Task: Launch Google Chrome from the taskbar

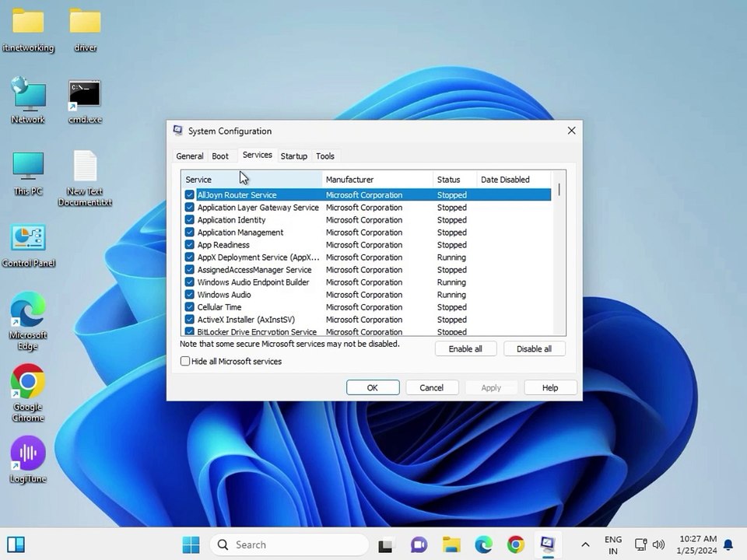Action: [515, 544]
